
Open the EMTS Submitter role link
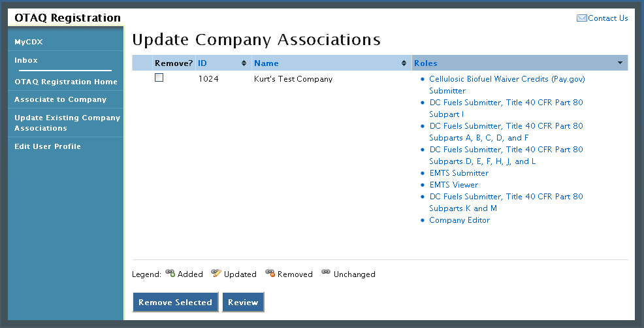coord(459,173)
